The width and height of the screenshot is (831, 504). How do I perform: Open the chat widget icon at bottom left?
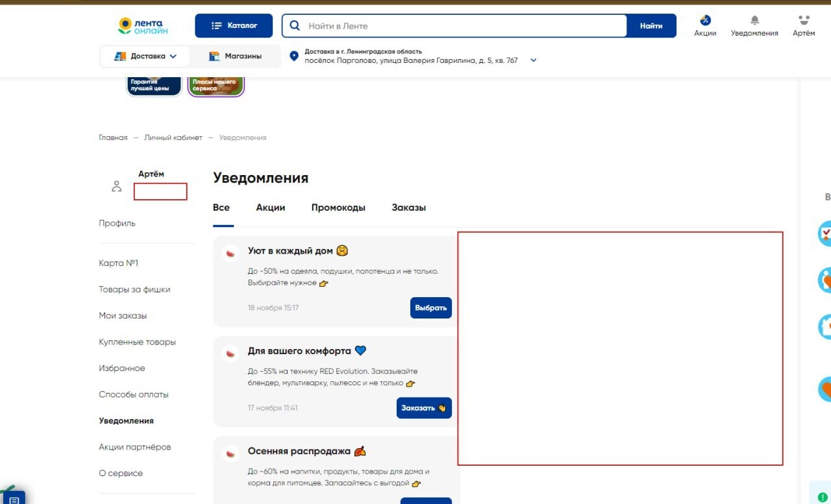pos(14,496)
